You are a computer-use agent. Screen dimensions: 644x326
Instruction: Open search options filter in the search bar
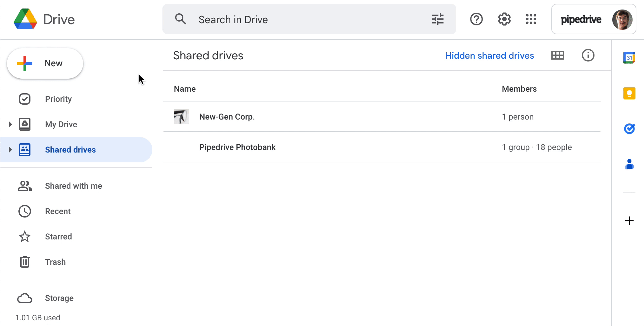(438, 19)
